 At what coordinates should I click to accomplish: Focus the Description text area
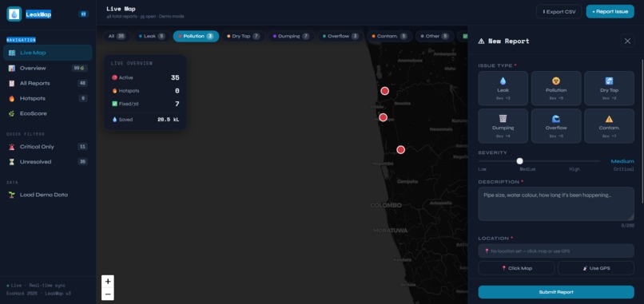tap(556, 204)
